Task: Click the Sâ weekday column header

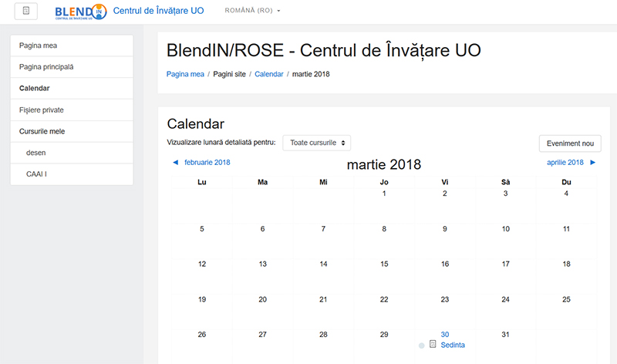Action: pos(506,182)
